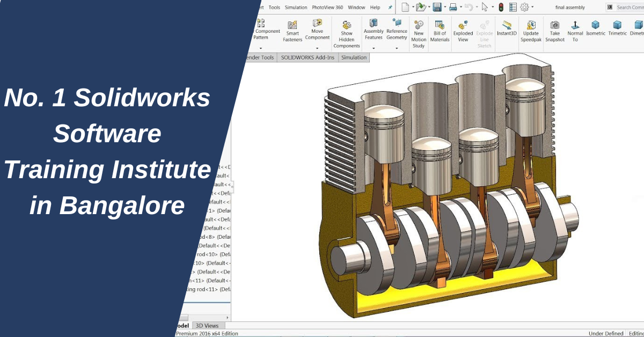Open the Reference Geometry tool

[x=397, y=30]
